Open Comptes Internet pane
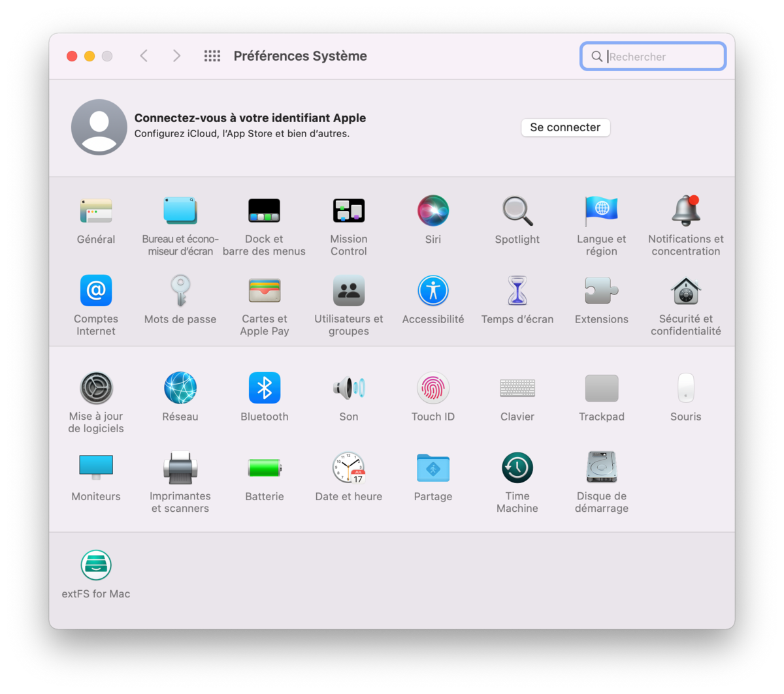 pos(96,291)
